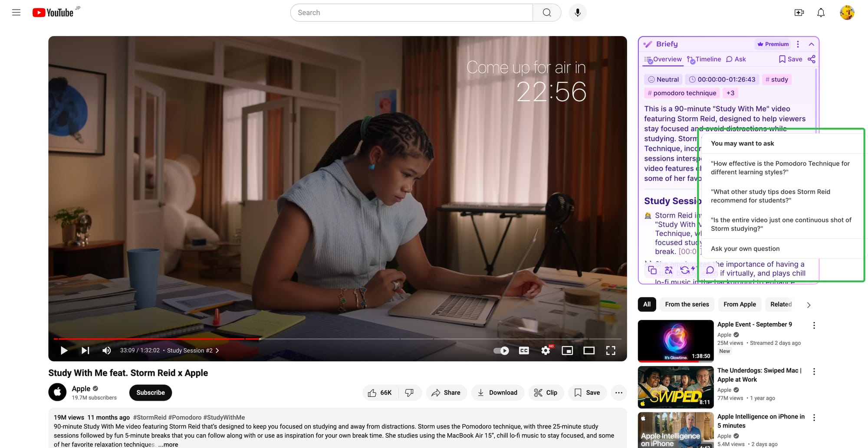Like the video with 66K likes
The width and height of the screenshot is (868, 448).
(x=380, y=392)
